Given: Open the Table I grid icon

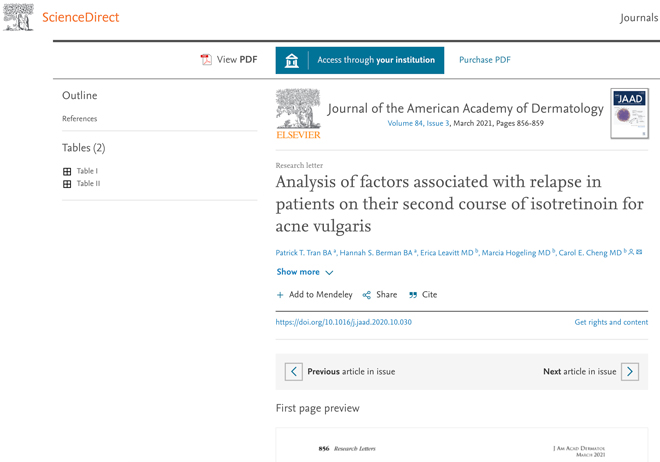Looking at the screenshot, I should point(67,171).
